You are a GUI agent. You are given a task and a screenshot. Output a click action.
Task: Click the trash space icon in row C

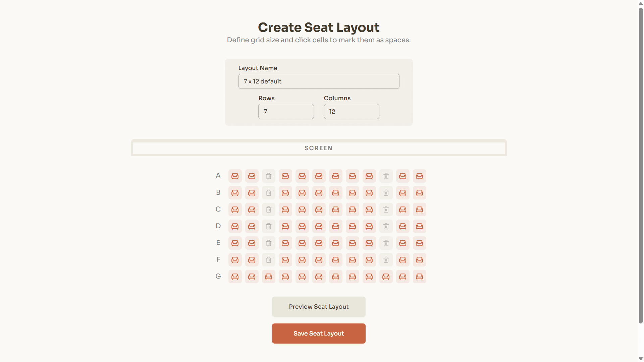click(x=268, y=209)
